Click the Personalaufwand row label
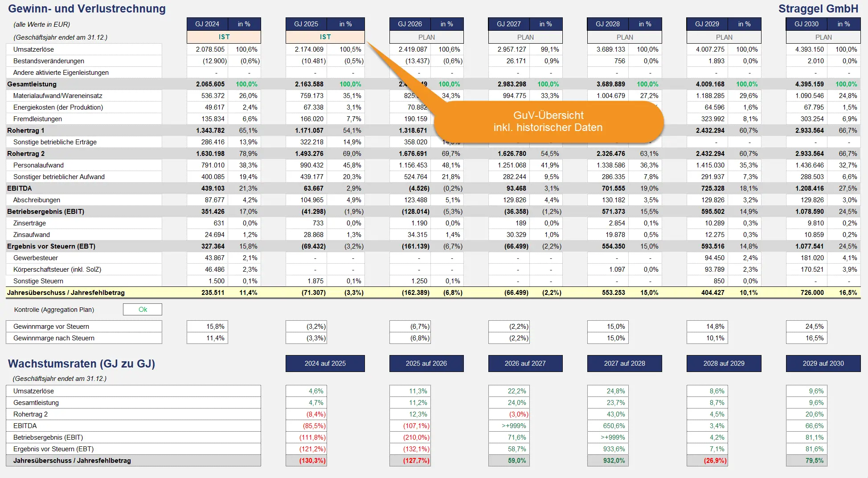 tap(38, 165)
